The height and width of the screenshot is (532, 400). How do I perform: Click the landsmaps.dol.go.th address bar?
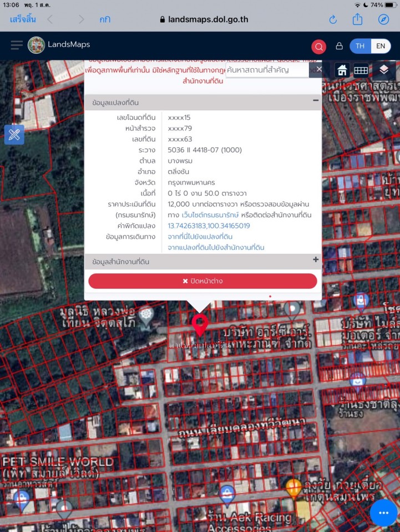coord(204,19)
